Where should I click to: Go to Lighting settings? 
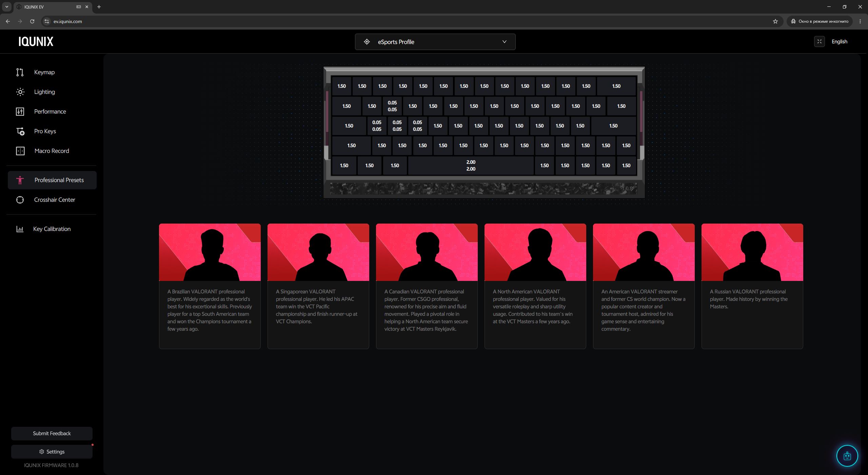tap(52, 92)
